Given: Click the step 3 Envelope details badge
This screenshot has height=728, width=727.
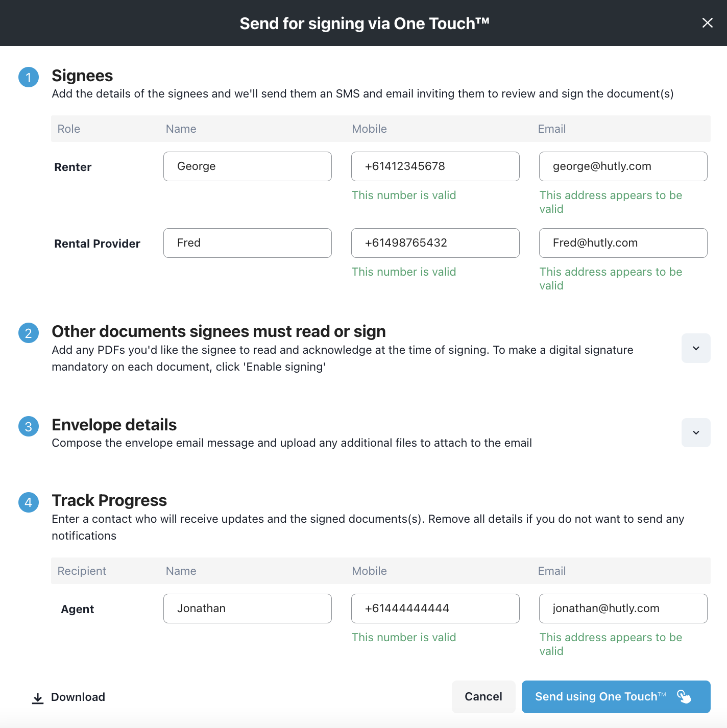Looking at the screenshot, I should (x=29, y=427).
